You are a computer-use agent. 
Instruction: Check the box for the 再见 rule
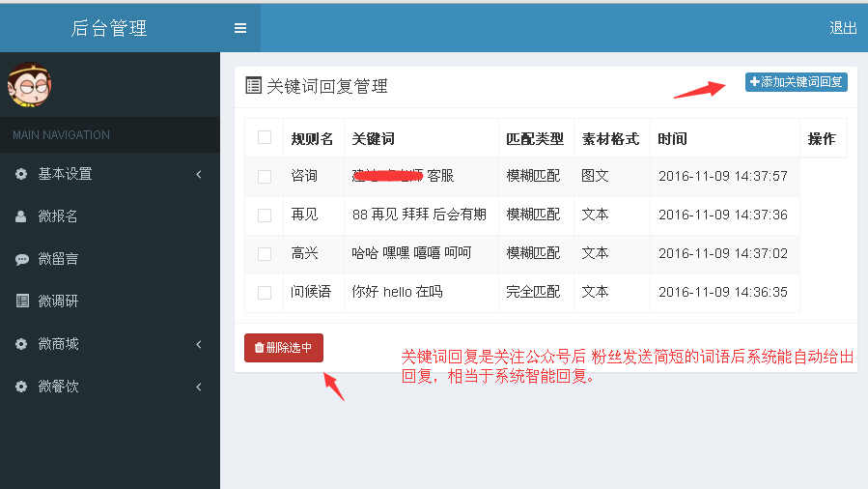pyautogui.click(x=265, y=216)
